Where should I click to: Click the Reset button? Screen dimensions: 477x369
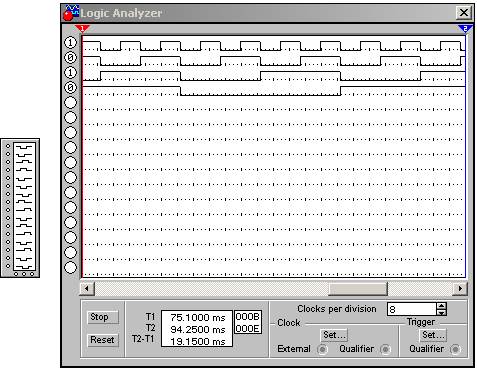click(x=102, y=340)
